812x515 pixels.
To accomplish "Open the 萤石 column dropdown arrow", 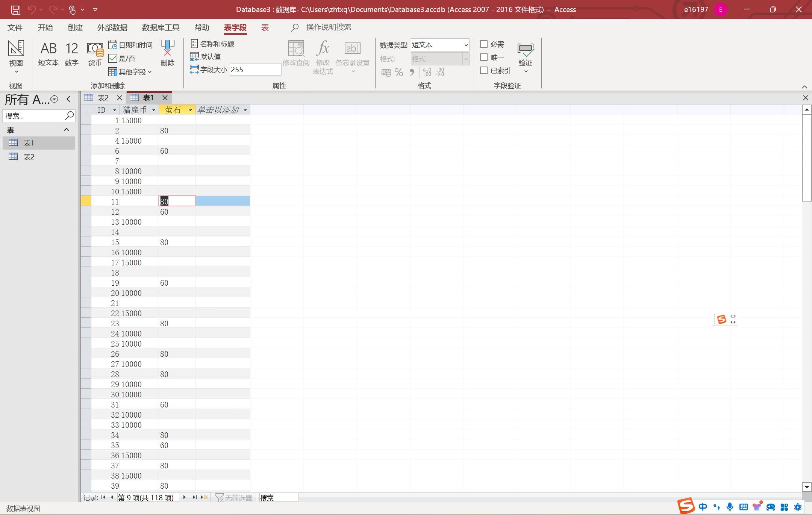I will (190, 110).
